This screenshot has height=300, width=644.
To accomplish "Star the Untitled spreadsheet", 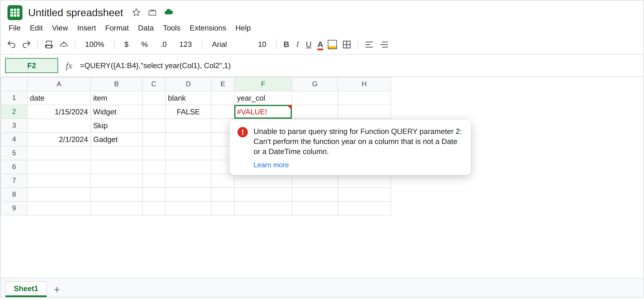I will pyautogui.click(x=136, y=12).
